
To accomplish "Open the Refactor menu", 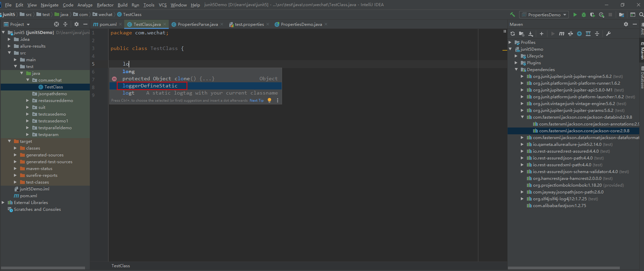I will pyautogui.click(x=105, y=5).
